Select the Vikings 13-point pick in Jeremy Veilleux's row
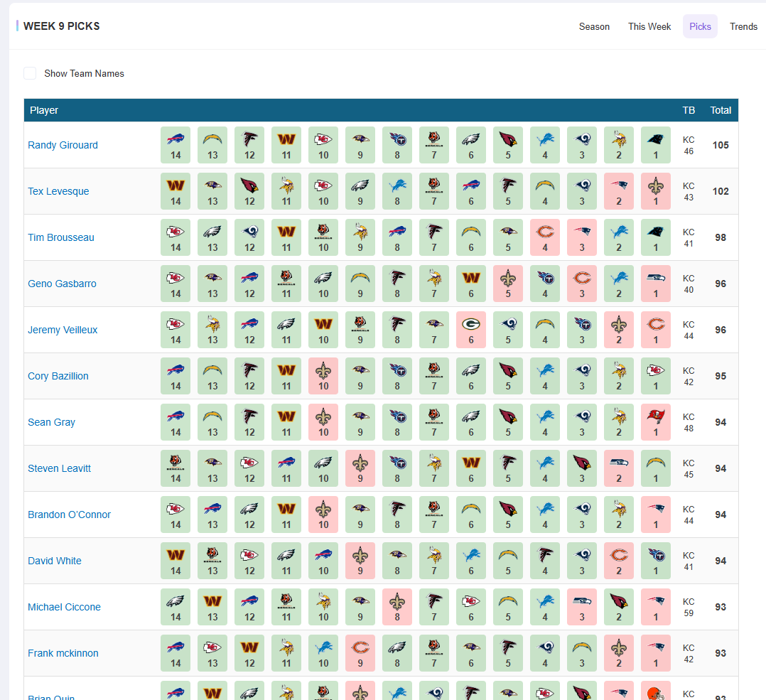Screen dimensions: 766x700 point(212,330)
